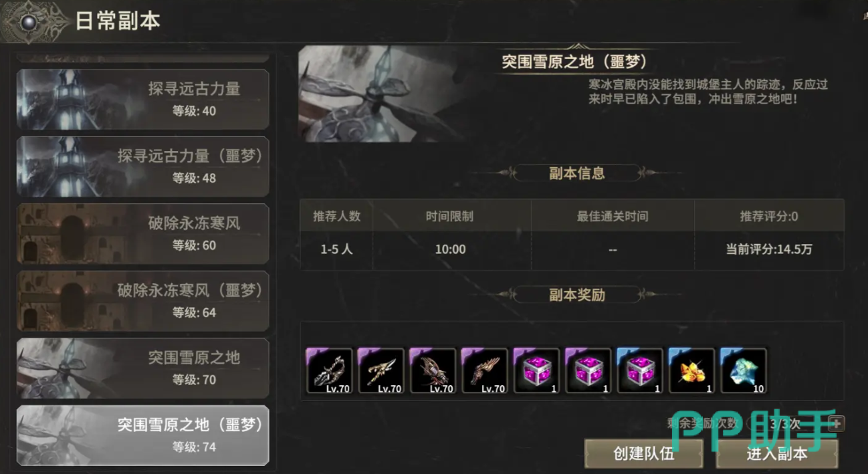Click the blue crystal shard reward icon

(x=744, y=370)
